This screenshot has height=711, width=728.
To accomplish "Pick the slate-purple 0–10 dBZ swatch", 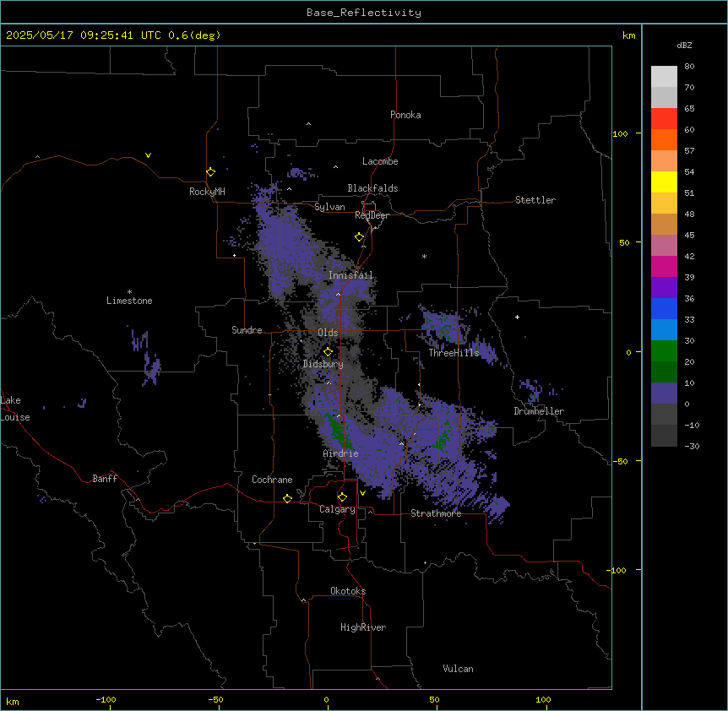I will pyautogui.click(x=664, y=393).
